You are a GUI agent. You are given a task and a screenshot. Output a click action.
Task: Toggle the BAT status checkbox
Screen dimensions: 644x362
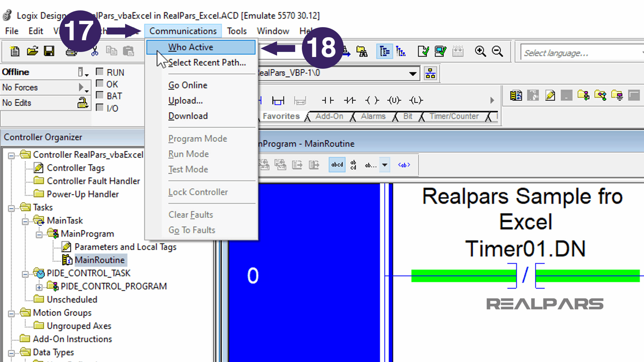[99, 95]
